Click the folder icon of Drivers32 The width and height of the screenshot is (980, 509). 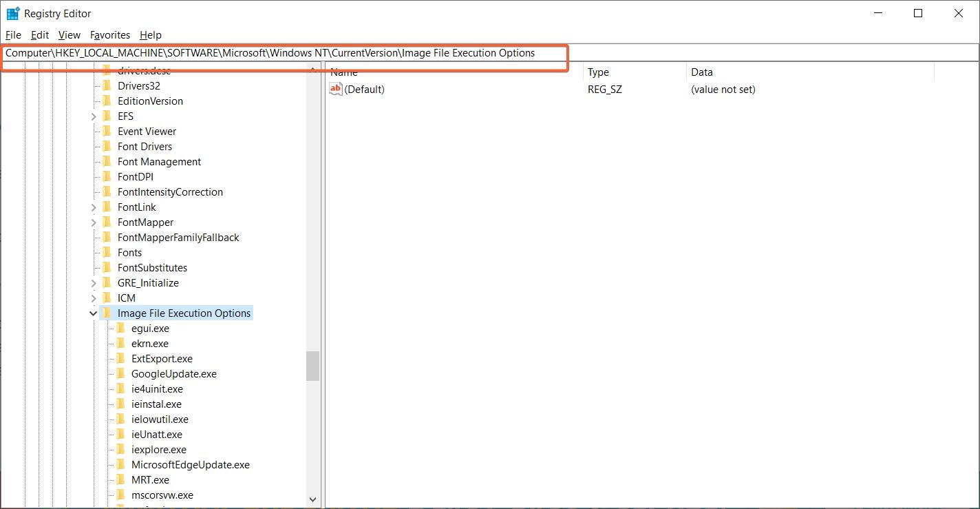(x=107, y=86)
